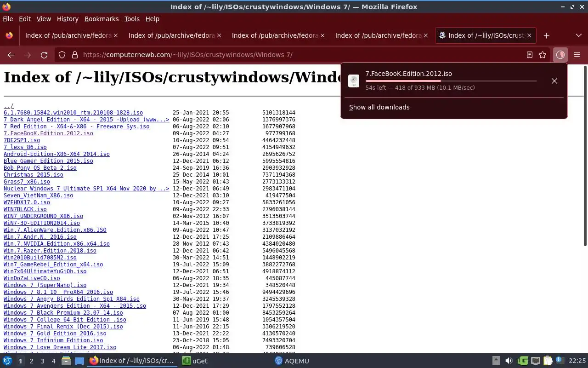Show the desktop using the blue taskbar icon
Screen dimensions: 588x368
pos(79,361)
